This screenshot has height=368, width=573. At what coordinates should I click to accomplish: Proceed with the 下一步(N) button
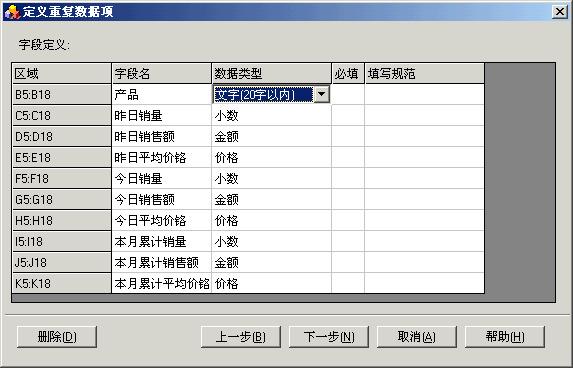329,337
